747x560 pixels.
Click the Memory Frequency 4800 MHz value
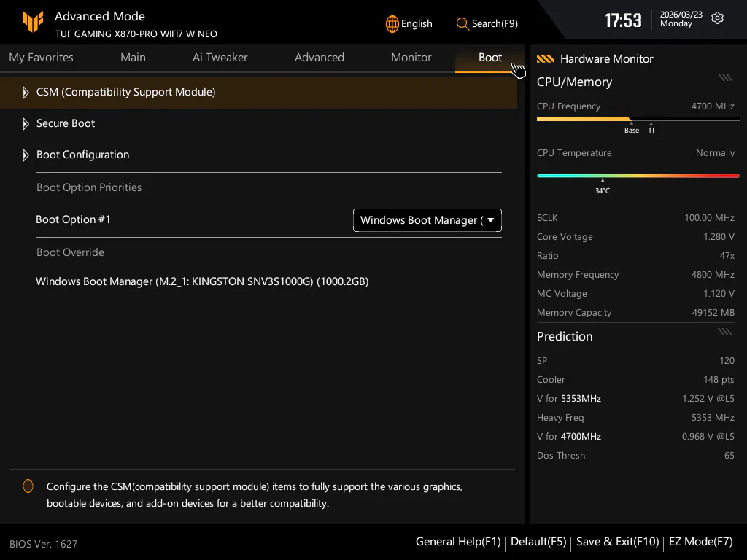pyautogui.click(x=713, y=275)
